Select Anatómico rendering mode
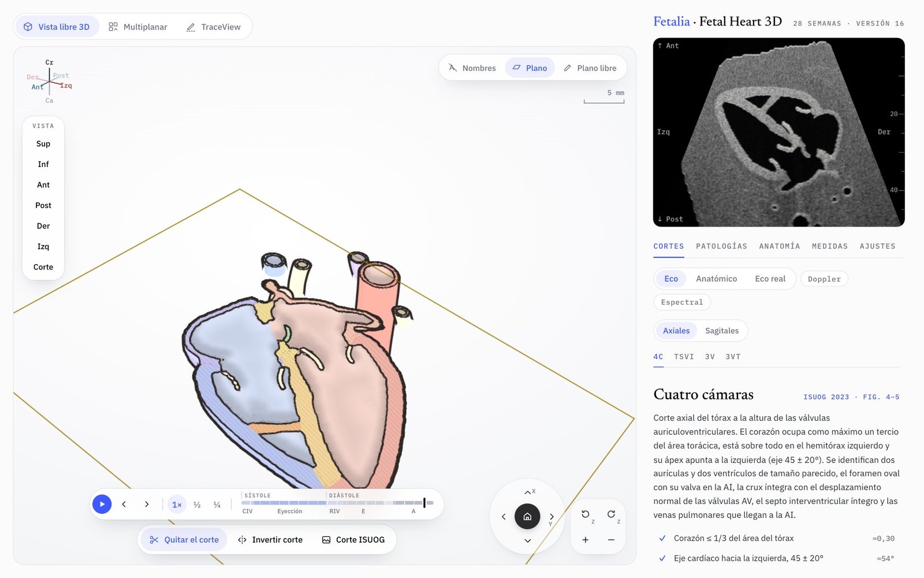This screenshot has width=924, height=578. (716, 279)
